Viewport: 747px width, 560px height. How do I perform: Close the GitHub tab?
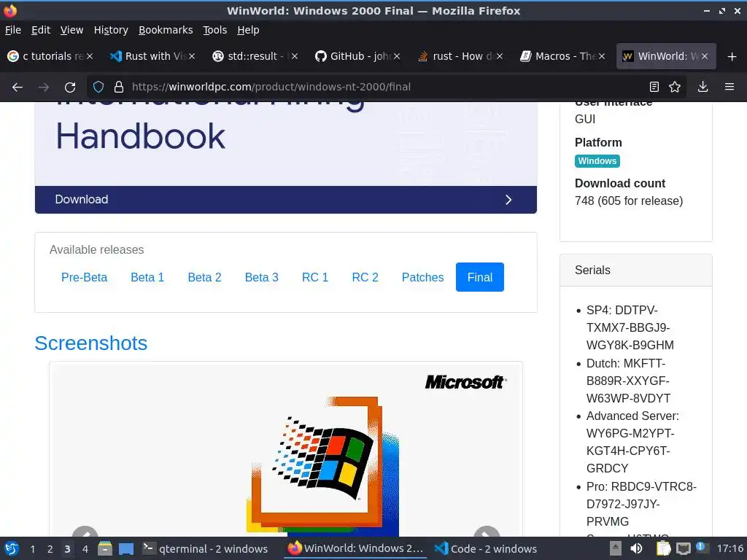(397, 56)
